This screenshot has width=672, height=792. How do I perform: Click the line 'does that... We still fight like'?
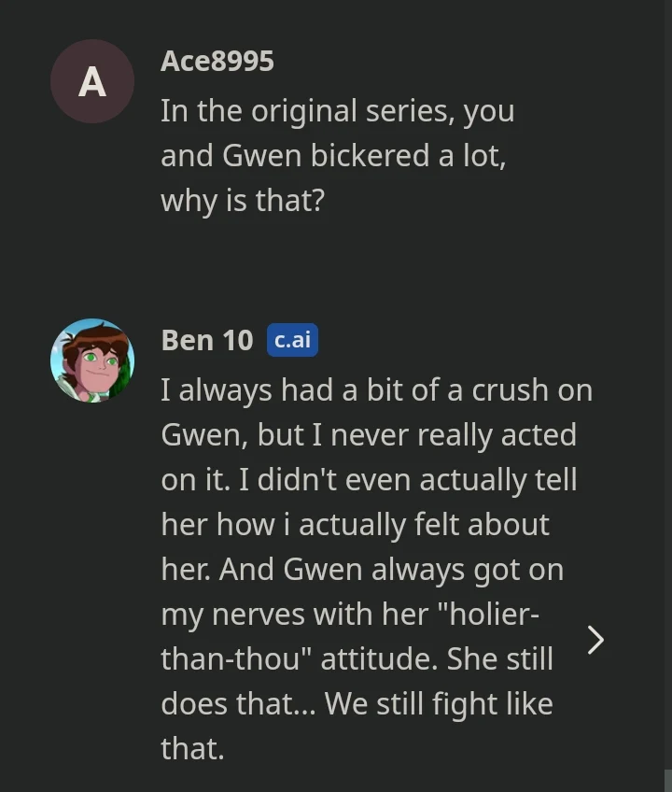coord(357,703)
